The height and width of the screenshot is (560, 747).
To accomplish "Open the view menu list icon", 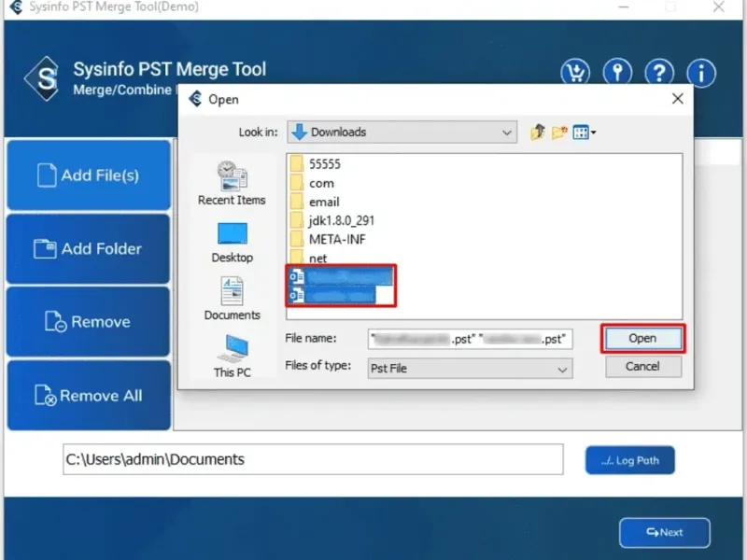I will pyautogui.click(x=585, y=132).
